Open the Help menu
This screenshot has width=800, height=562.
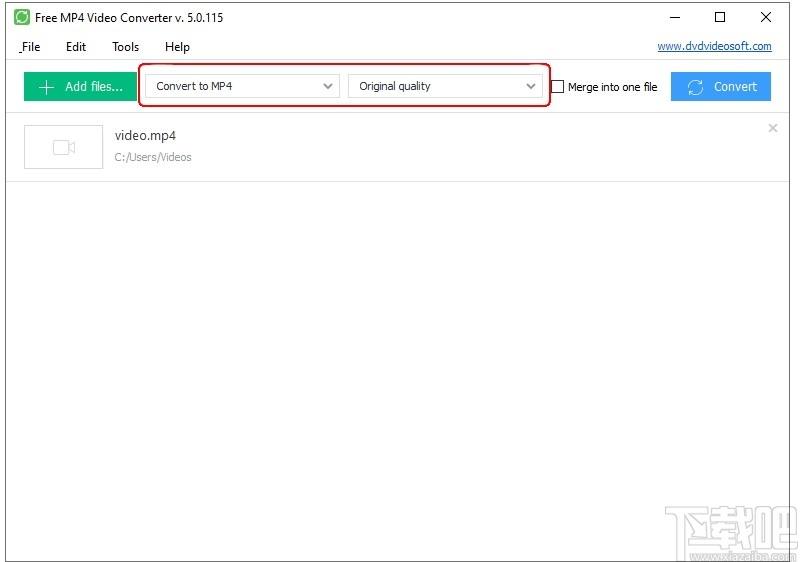tap(178, 47)
